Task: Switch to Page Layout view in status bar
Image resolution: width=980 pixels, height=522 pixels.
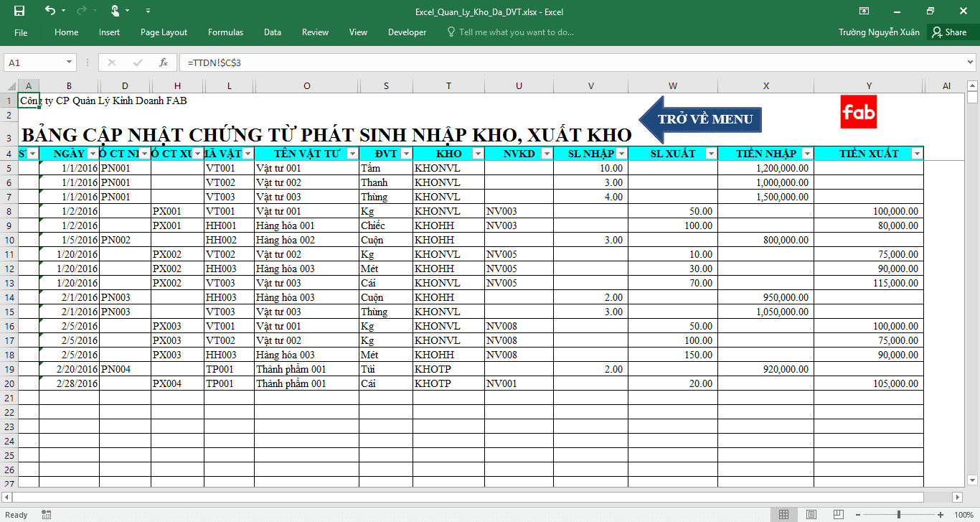Action: click(x=811, y=514)
